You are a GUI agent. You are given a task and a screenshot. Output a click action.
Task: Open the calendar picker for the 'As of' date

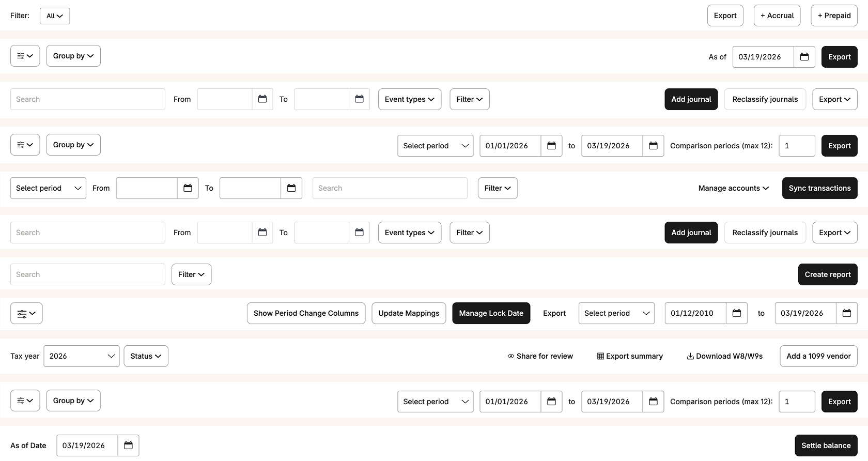(x=804, y=57)
